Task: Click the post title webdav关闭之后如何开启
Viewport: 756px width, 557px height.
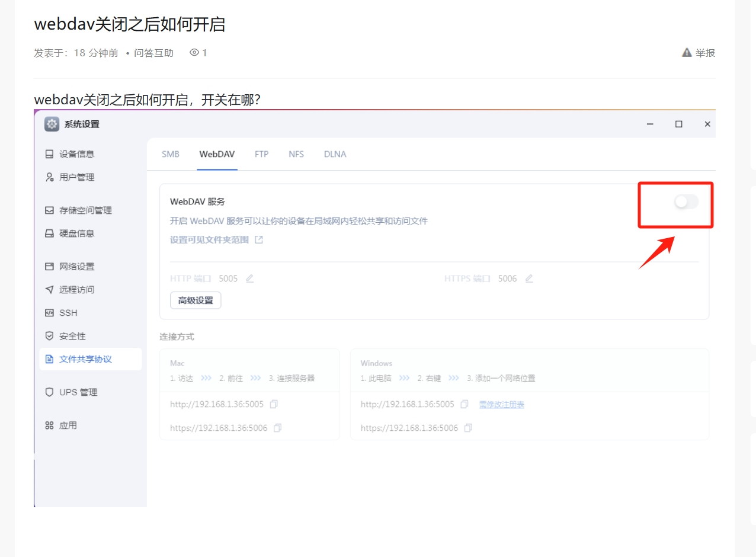Action: coord(130,24)
